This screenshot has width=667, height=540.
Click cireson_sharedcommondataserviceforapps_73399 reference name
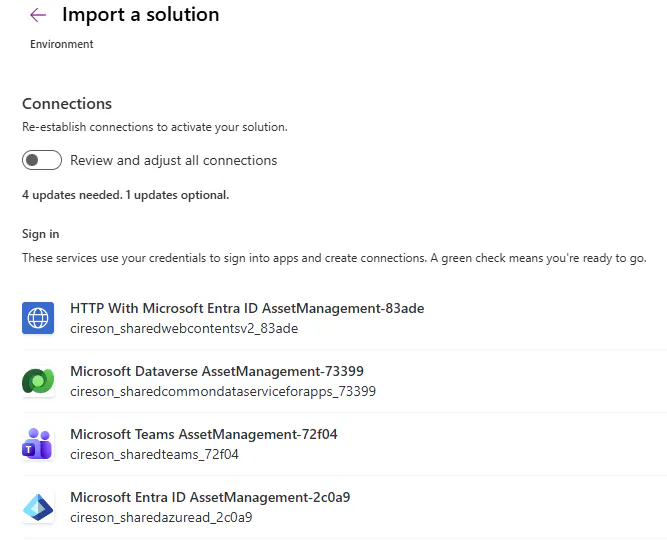point(223,391)
